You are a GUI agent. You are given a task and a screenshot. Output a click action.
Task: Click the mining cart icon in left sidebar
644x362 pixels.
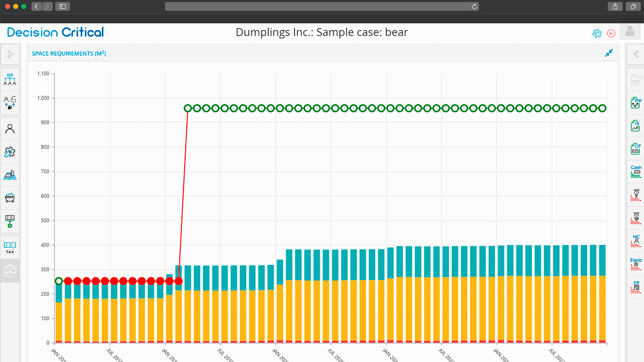click(10, 198)
